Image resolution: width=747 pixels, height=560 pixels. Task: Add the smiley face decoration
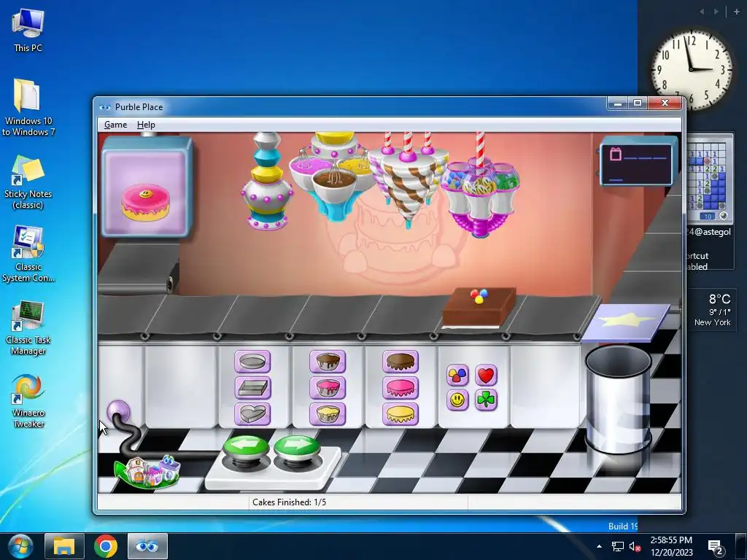click(x=457, y=400)
